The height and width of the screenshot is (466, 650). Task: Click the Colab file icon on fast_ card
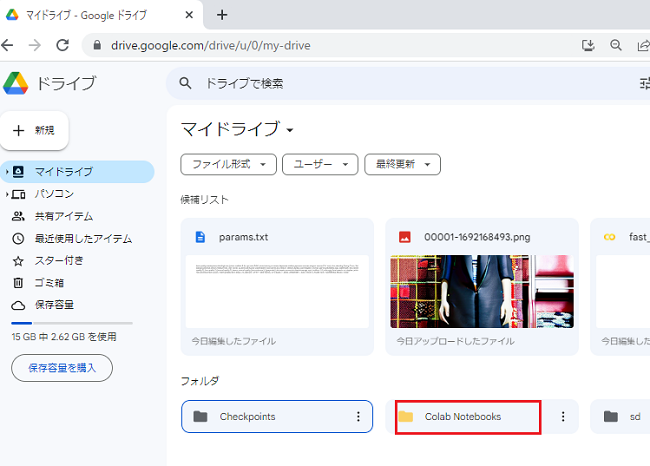pyautogui.click(x=609, y=237)
